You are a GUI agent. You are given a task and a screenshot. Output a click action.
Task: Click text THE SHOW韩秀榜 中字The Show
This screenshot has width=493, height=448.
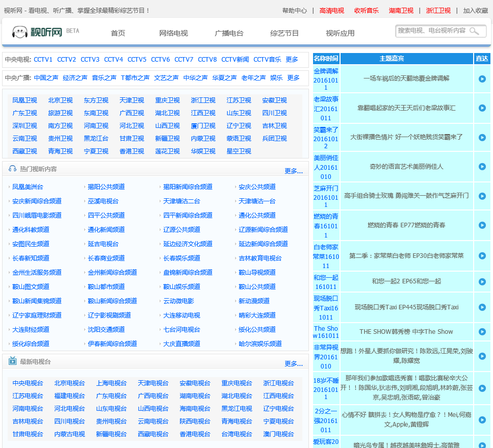coord(406,332)
